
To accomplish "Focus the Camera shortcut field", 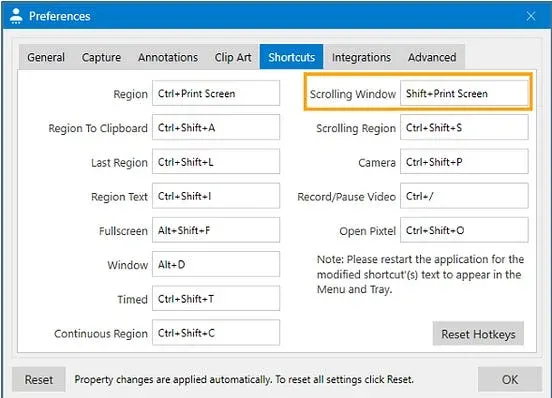I will pyautogui.click(x=464, y=162).
